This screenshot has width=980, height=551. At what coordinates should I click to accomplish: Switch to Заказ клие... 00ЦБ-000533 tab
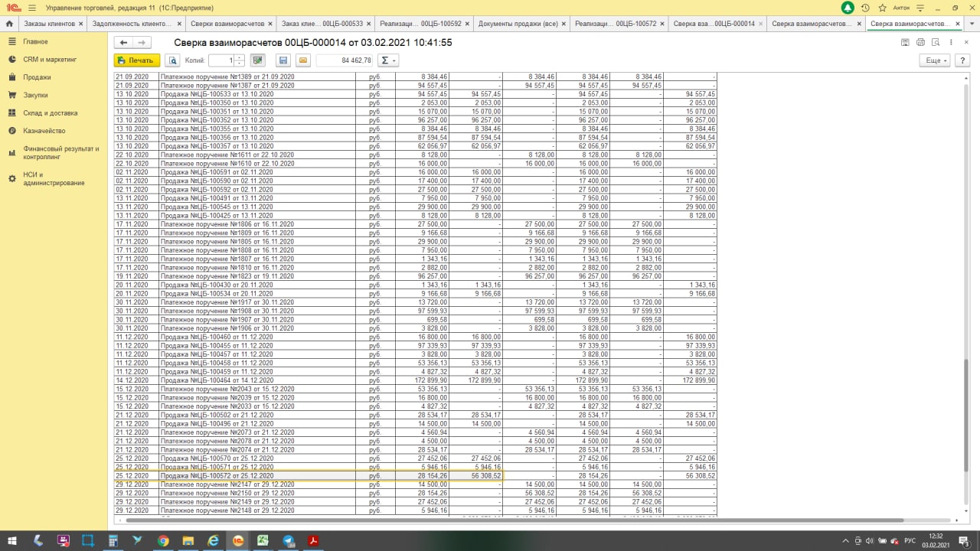click(x=322, y=24)
